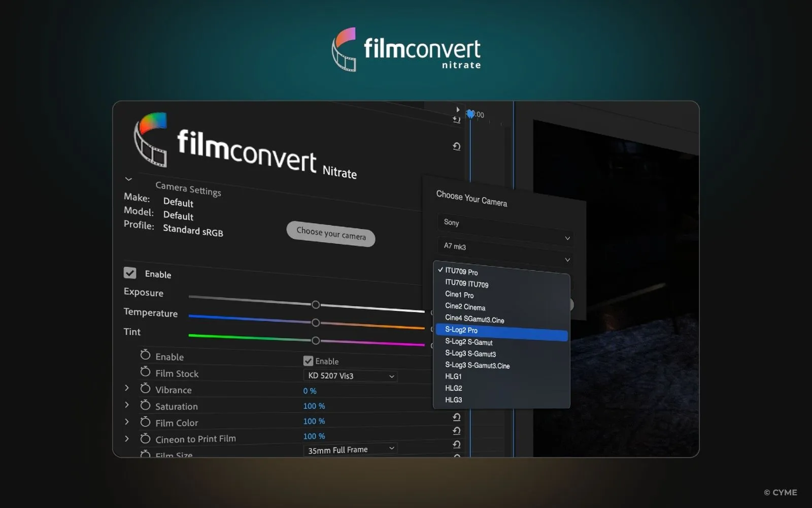The width and height of the screenshot is (812, 508).
Task: Click the Film Stock animation stopwatch icon
Action: 145,373
